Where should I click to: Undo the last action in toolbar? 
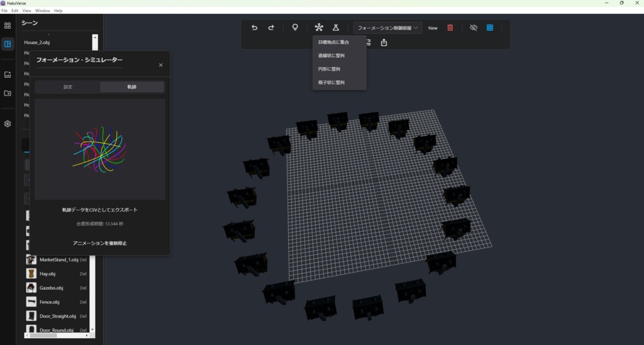254,28
